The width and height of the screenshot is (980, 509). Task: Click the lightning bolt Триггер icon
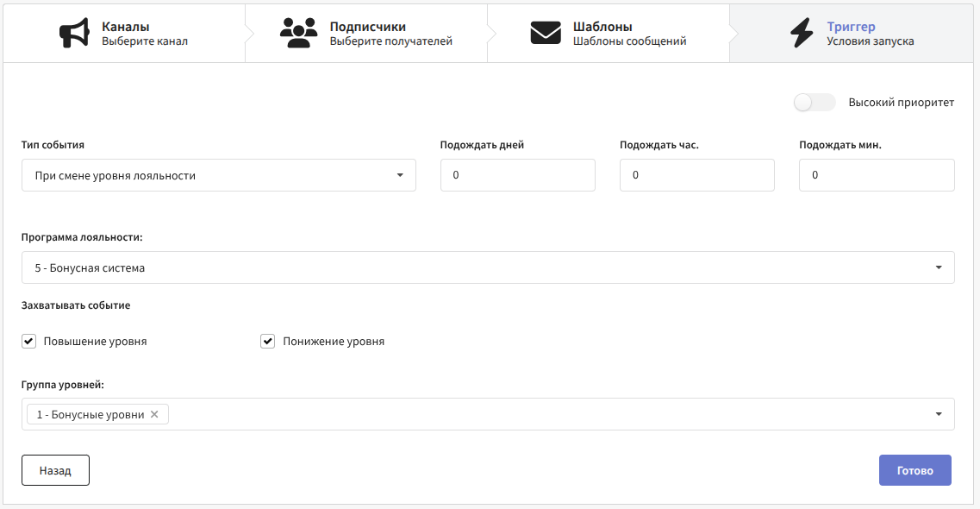801,33
